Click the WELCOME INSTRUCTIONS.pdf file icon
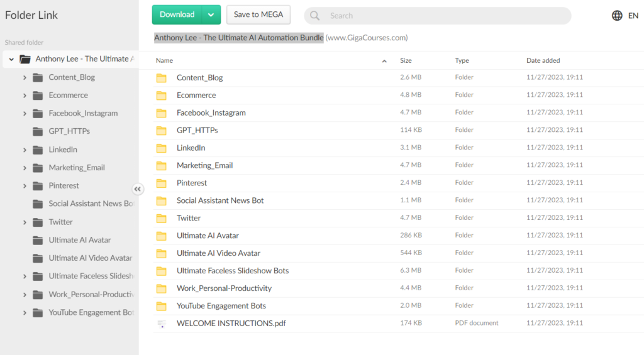Image resolution: width=644 pixels, height=355 pixels. pyautogui.click(x=162, y=324)
